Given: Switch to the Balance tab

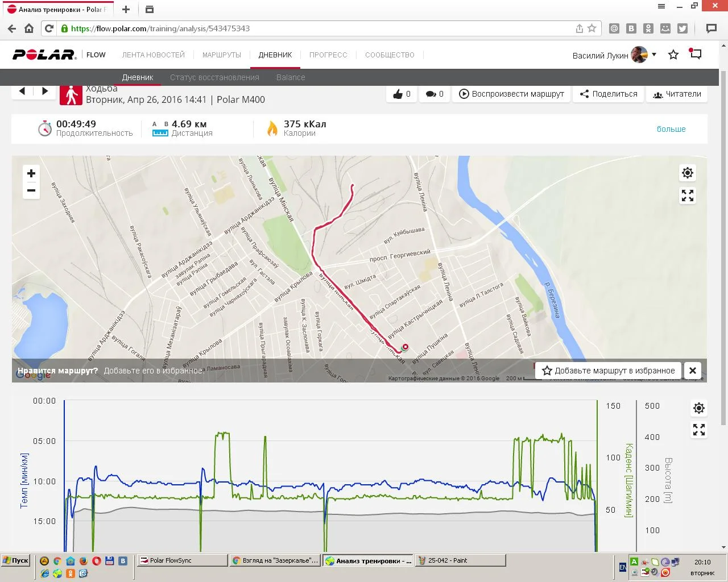Looking at the screenshot, I should click(291, 77).
